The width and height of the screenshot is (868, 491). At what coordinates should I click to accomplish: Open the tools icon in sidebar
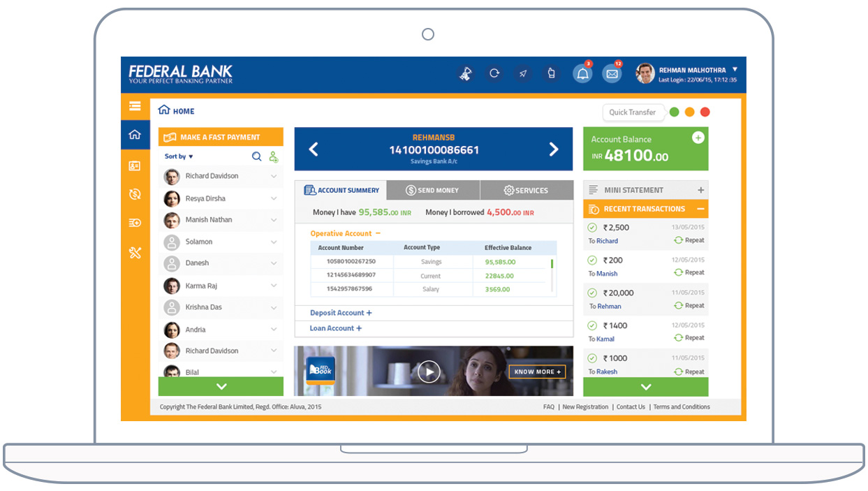tap(135, 253)
